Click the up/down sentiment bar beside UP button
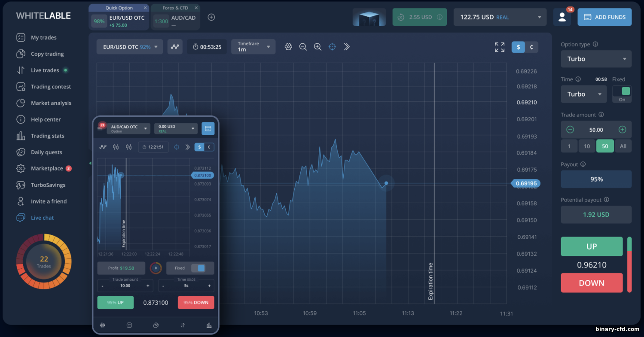Viewport: 644px width, 337px height. pos(629,264)
